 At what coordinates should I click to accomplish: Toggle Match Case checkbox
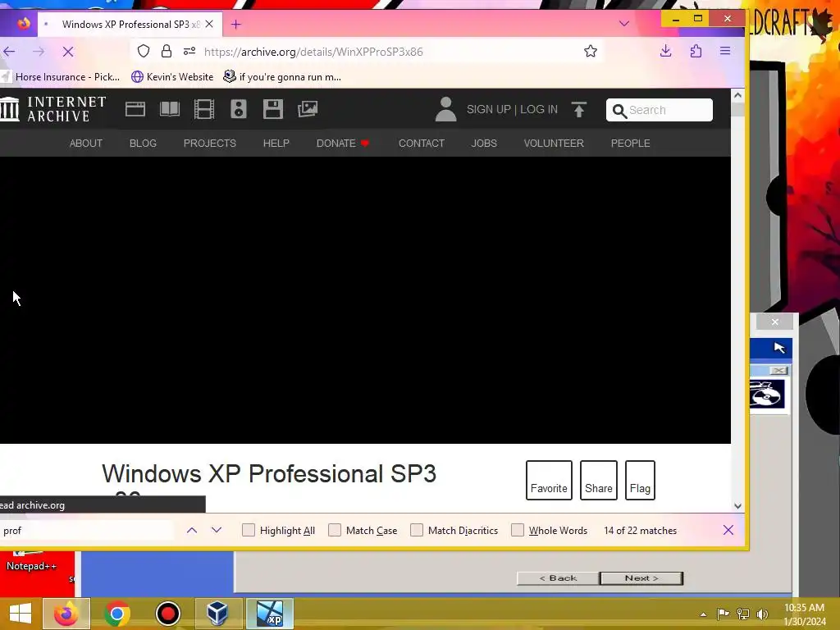click(335, 530)
